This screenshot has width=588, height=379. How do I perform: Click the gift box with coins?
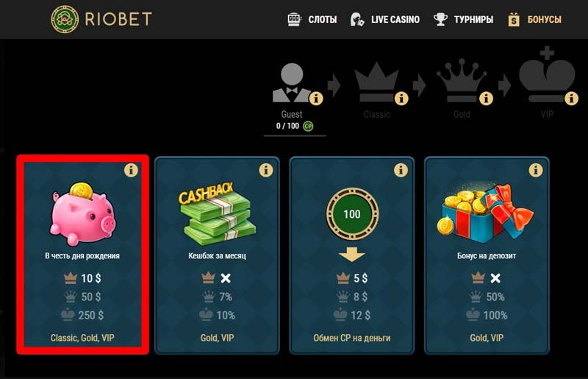(487, 213)
